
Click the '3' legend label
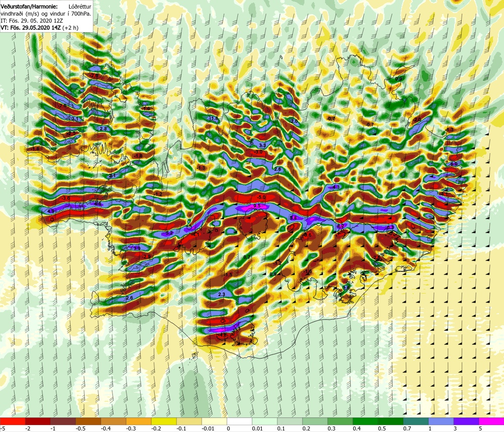coord(455,428)
